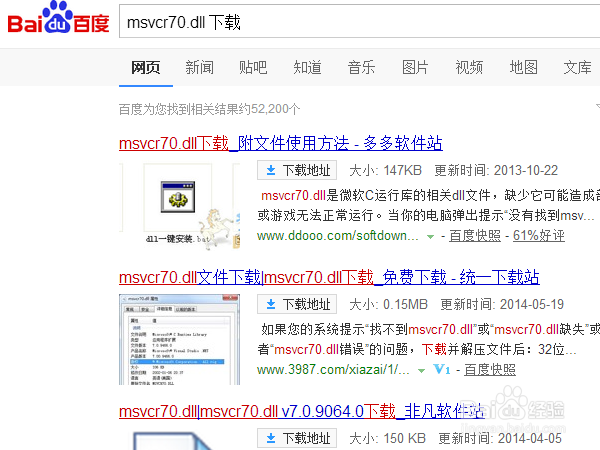600x450 pixels.
Task: Open the www.3987.com/xiazai URL
Action: [x=333, y=370]
